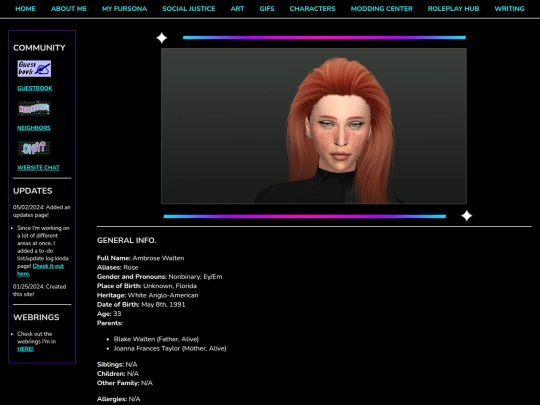
Task: Click the character portrait image
Action: tap(314, 126)
